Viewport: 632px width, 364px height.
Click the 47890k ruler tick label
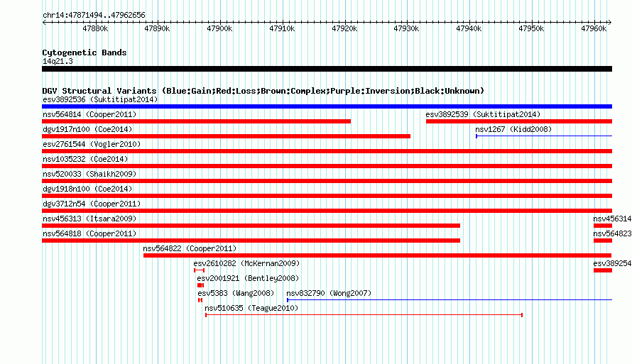157,28
